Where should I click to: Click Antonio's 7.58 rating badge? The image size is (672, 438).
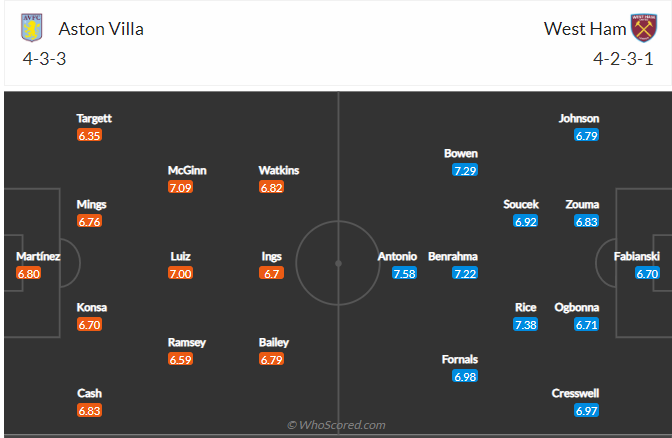point(404,273)
